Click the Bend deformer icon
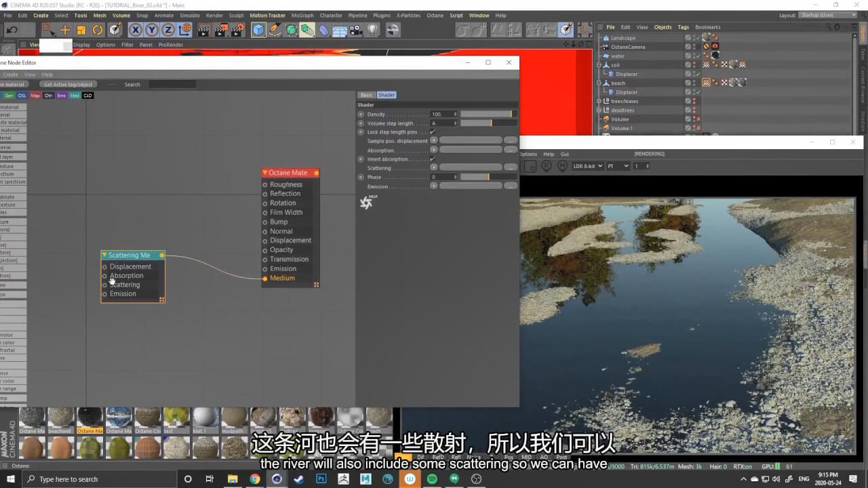This screenshot has height=488, width=868. 323,30
